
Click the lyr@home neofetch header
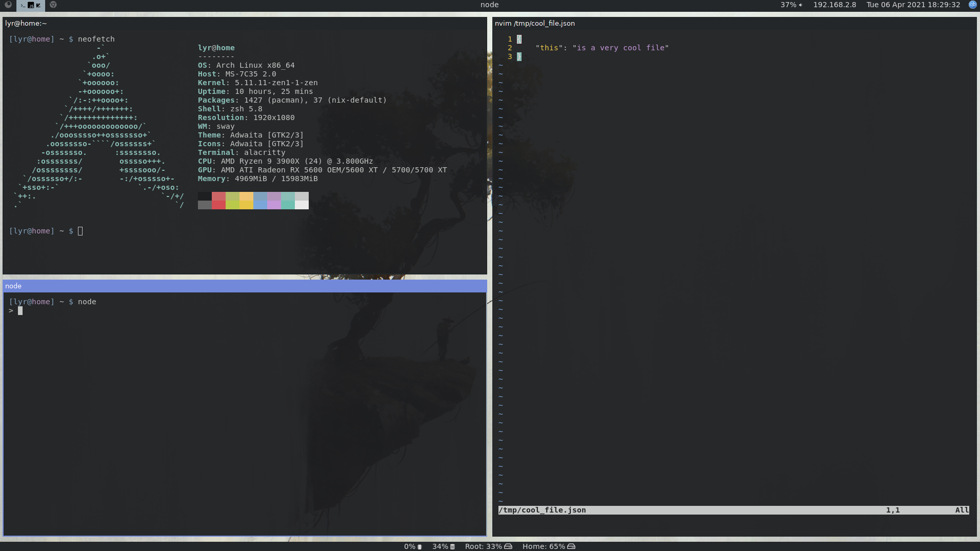tap(216, 48)
